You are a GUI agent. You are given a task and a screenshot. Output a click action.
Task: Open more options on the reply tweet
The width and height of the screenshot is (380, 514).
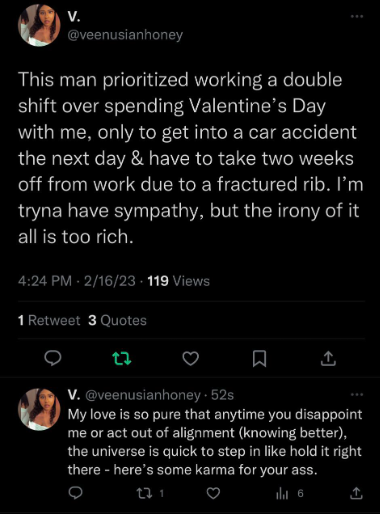(x=357, y=395)
